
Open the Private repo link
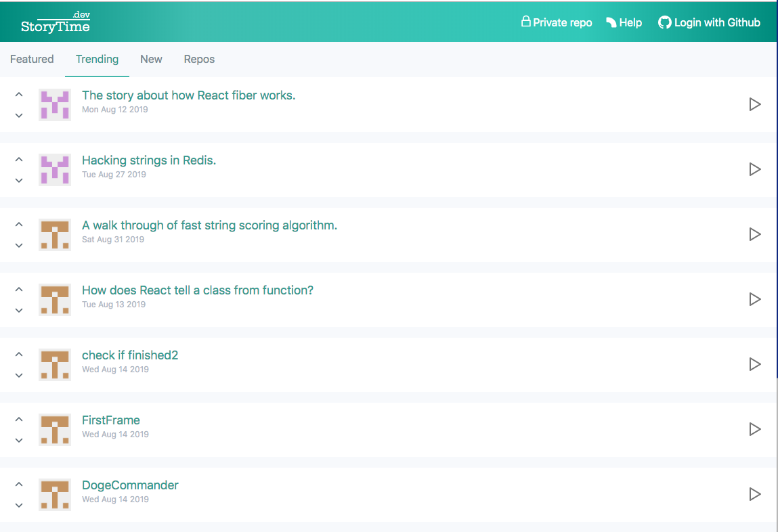coord(556,22)
